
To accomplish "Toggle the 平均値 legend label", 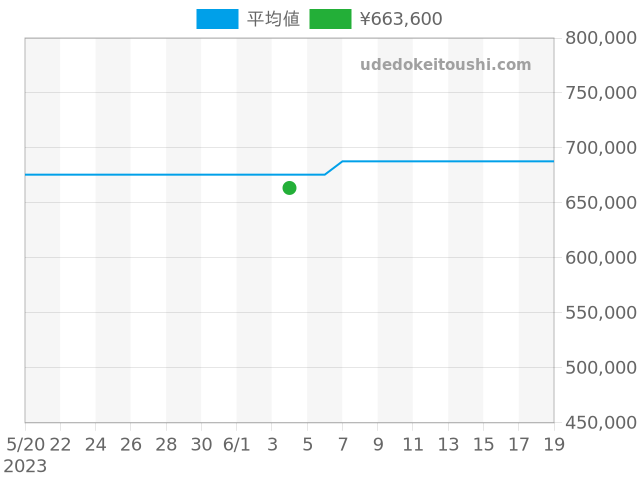I will click(x=273, y=19).
